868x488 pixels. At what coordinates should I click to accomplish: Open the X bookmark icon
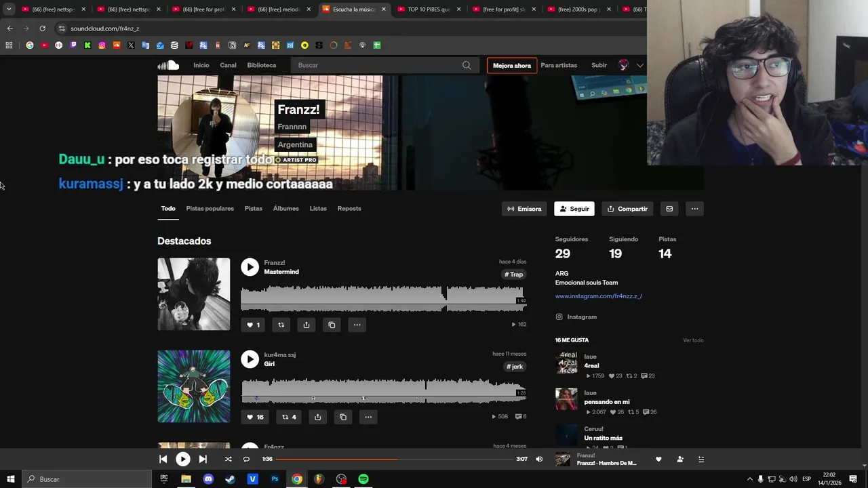[131, 45]
